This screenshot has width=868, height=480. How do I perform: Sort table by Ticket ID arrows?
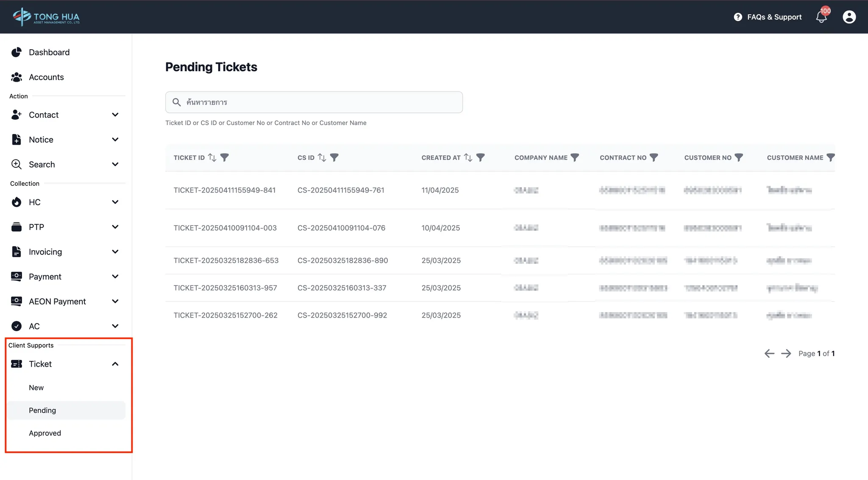coord(212,158)
